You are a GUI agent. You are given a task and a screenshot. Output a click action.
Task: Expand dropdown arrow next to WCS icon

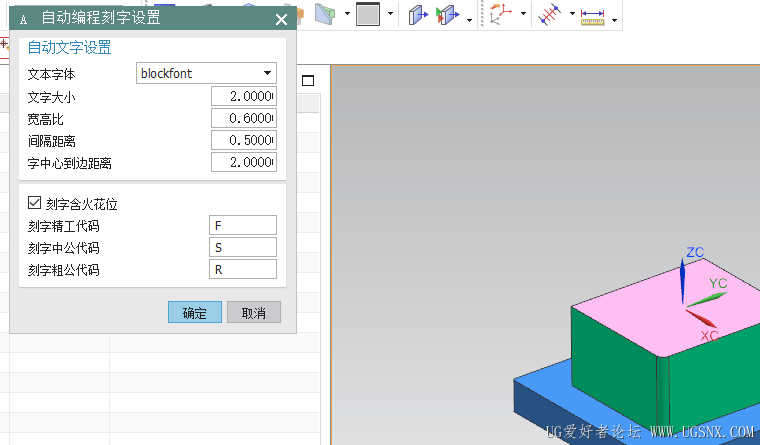[523, 18]
